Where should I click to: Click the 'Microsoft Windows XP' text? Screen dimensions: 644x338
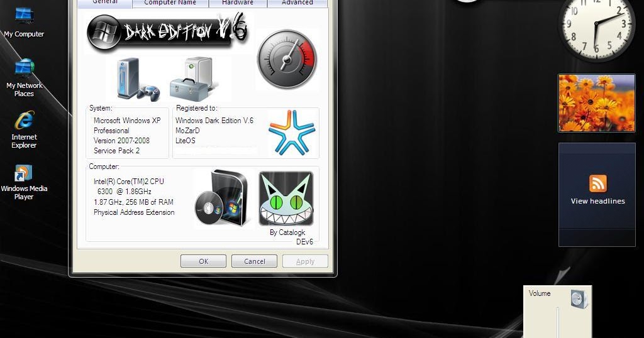pyautogui.click(x=127, y=121)
